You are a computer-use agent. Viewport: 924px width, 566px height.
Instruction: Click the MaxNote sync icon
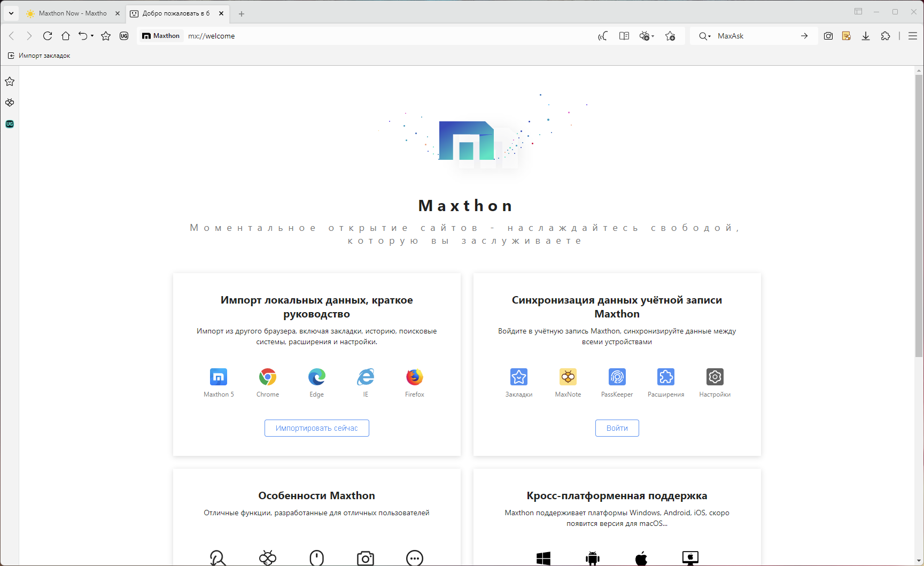point(568,377)
